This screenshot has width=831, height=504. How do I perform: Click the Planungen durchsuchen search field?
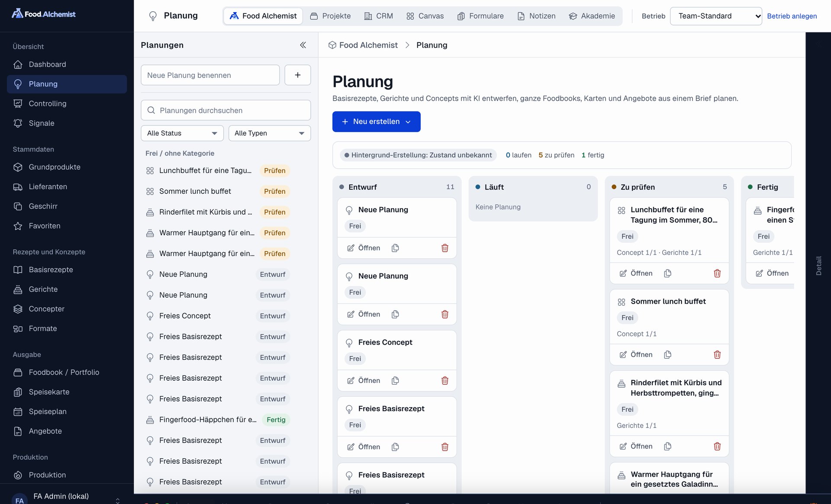click(x=226, y=110)
